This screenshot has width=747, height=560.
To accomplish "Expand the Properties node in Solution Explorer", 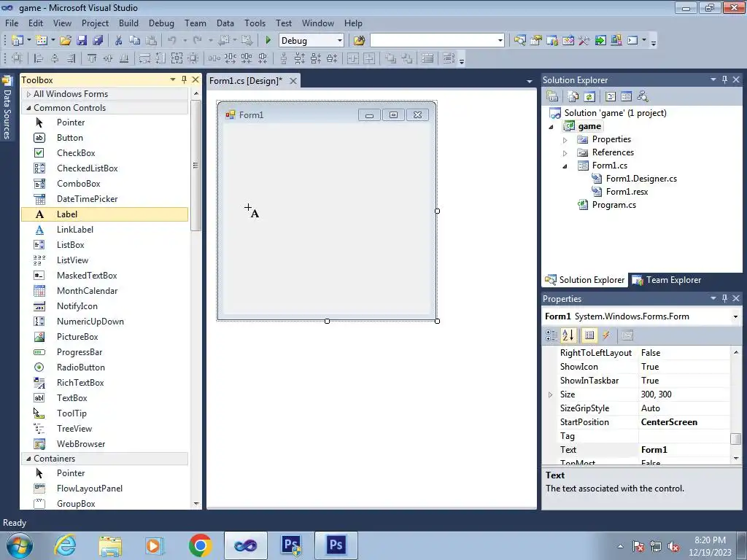I will (x=565, y=140).
